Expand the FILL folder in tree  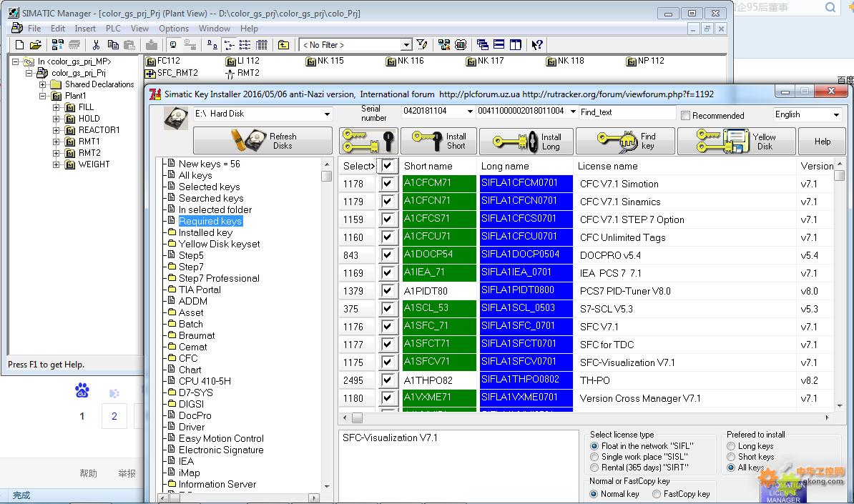click(x=56, y=107)
